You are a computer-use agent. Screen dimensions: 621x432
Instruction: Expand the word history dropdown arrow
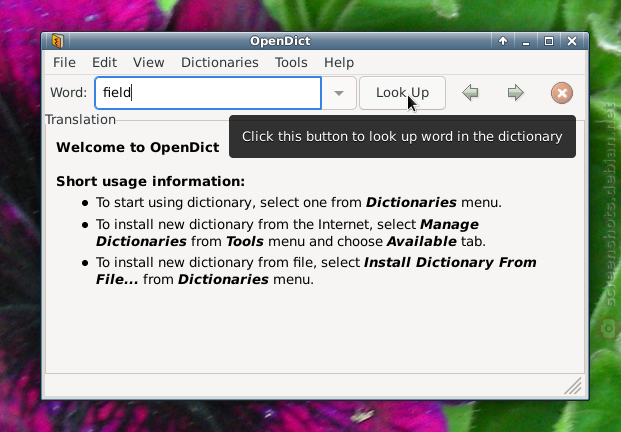click(x=339, y=93)
